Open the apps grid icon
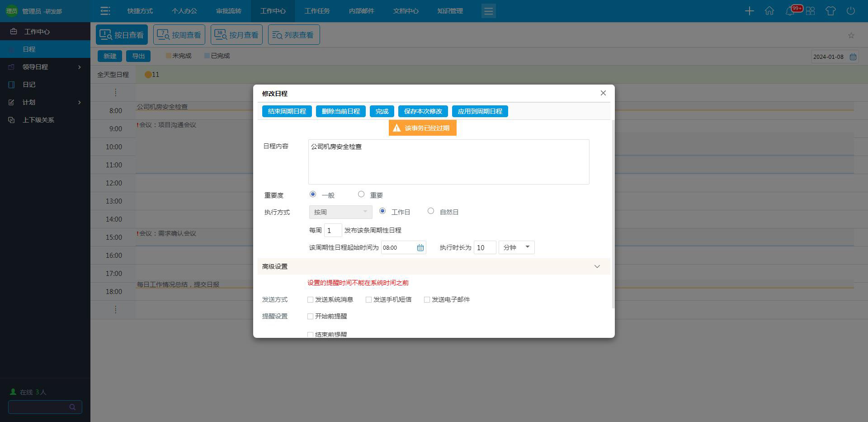 coord(811,11)
